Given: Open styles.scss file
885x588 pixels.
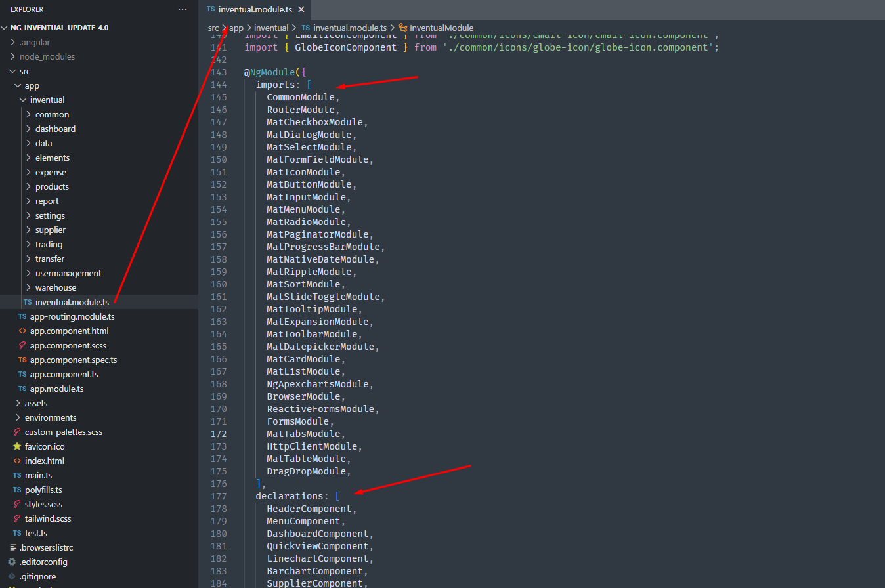Looking at the screenshot, I should (x=98, y=504).
